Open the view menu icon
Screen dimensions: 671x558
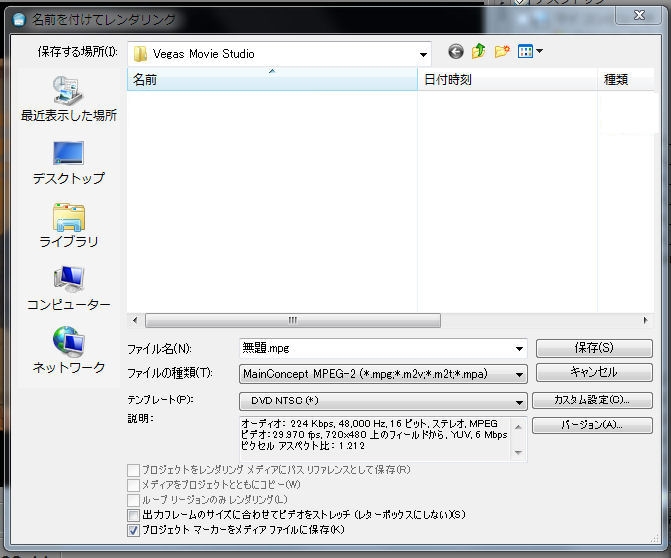[x=525, y=51]
